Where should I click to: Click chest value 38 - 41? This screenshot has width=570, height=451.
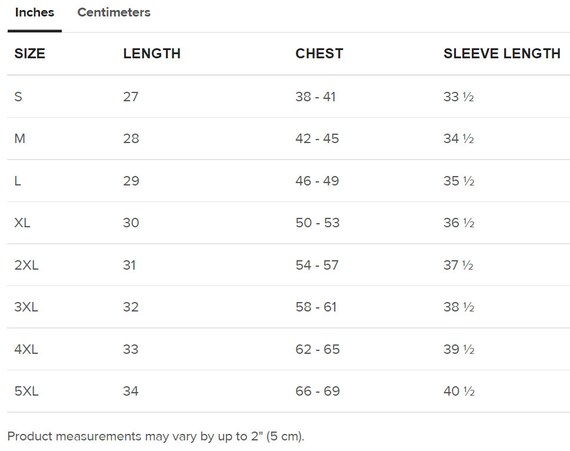tap(316, 97)
